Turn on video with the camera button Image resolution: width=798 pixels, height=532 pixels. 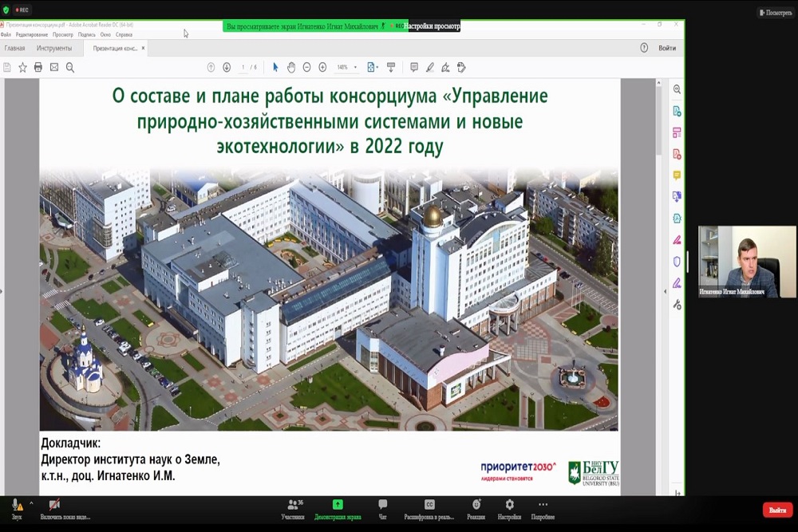tap(54, 508)
